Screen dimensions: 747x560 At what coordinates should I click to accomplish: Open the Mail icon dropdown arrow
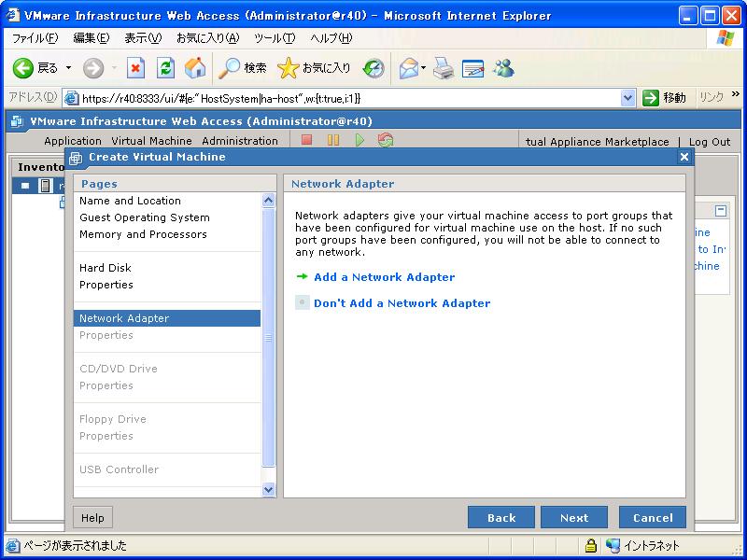[423, 68]
